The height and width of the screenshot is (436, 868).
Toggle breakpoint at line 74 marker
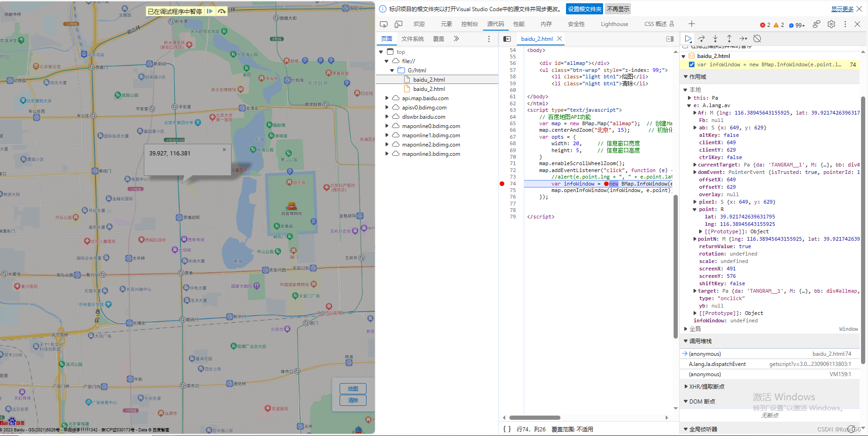[x=502, y=184]
